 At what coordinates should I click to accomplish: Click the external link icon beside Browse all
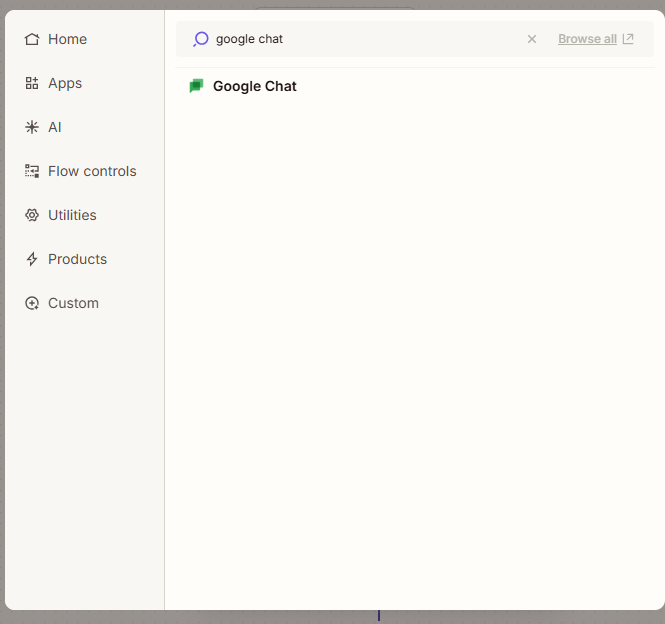click(628, 39)
